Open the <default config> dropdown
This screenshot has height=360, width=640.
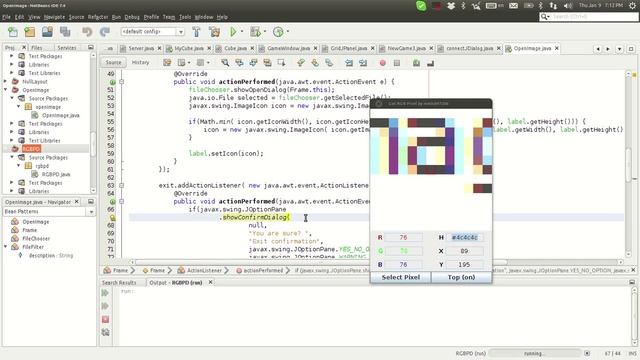[153, 31]
